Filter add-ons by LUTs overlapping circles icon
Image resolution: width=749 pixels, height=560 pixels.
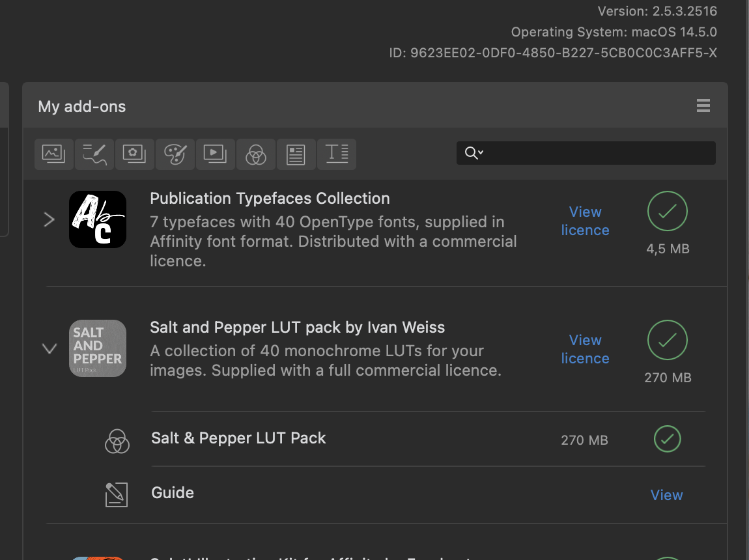point(256,154)
